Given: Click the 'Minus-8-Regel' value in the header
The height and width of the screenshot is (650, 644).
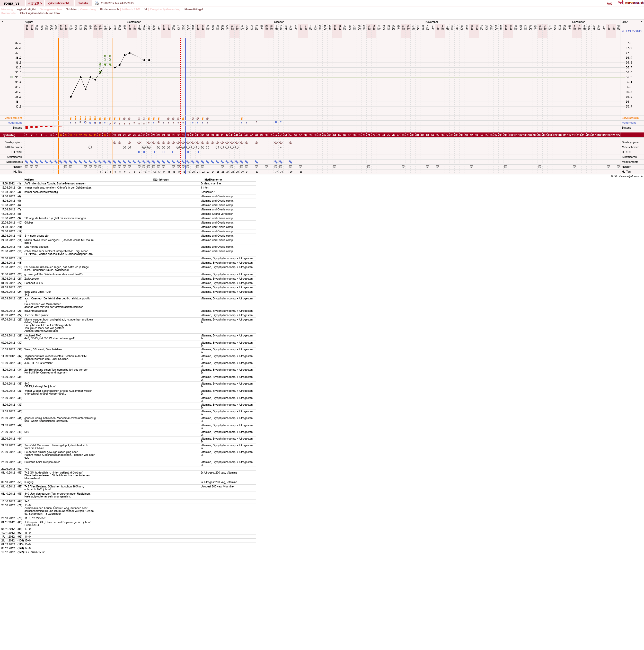Looking at the screenshot, I should click(x=193, y=10).
